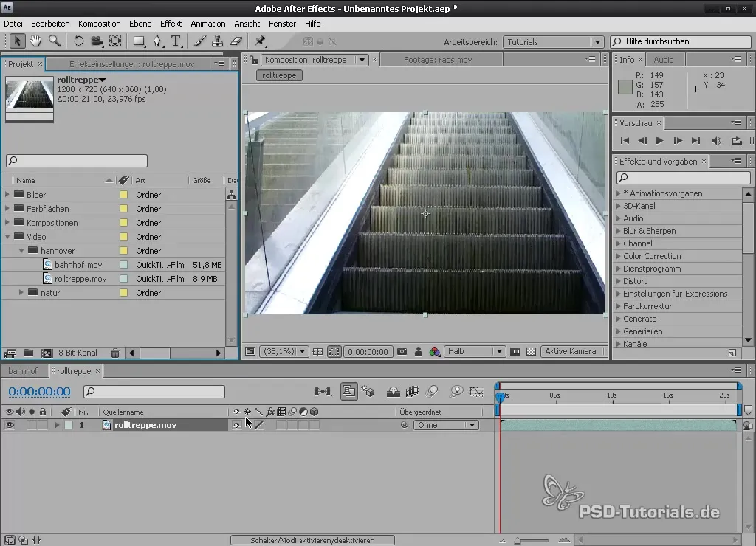The image size is (756, 546).
Task: Click the label color swatch for bahnhof.mov
Action: pyautogui.click(x=123, y=265)
